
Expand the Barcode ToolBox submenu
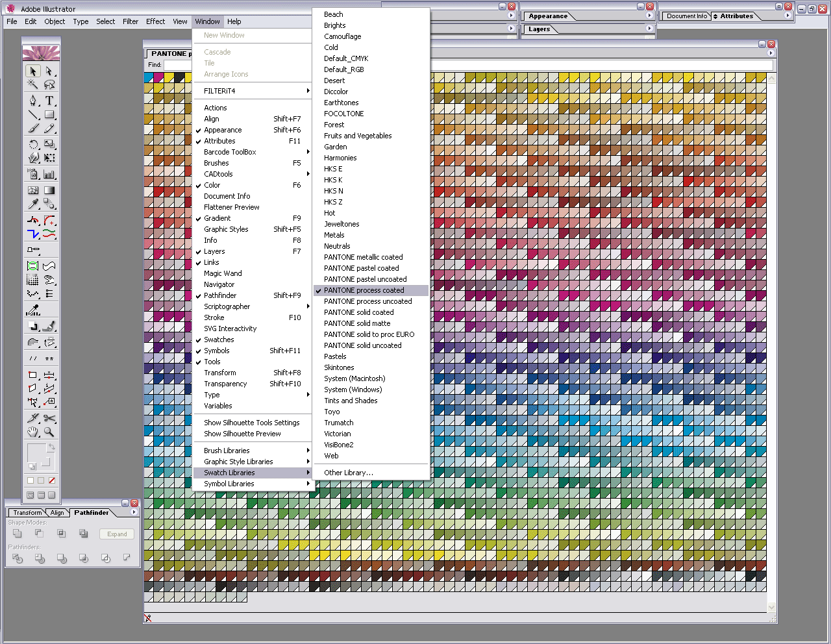pyautogui.click(x=253, y=152)
